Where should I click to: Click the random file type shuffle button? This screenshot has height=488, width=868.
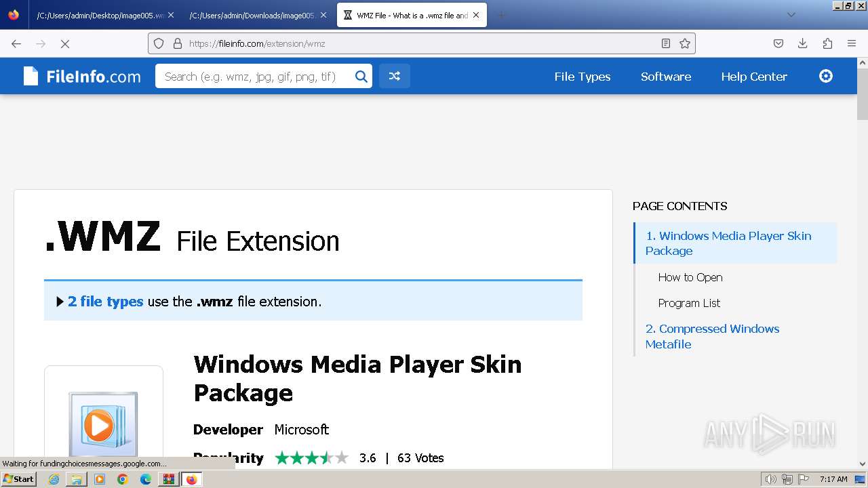[394, 77]
